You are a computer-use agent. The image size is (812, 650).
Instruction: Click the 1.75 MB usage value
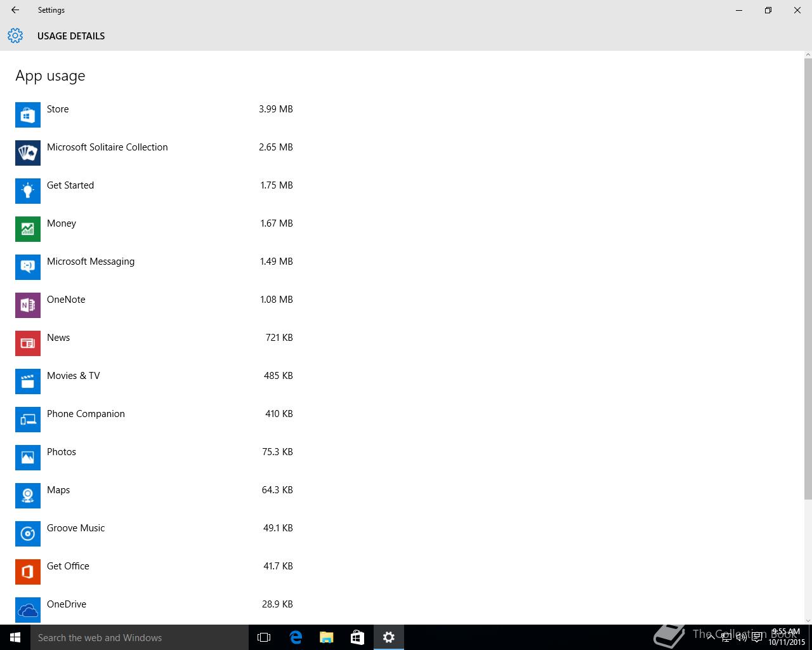277,185
